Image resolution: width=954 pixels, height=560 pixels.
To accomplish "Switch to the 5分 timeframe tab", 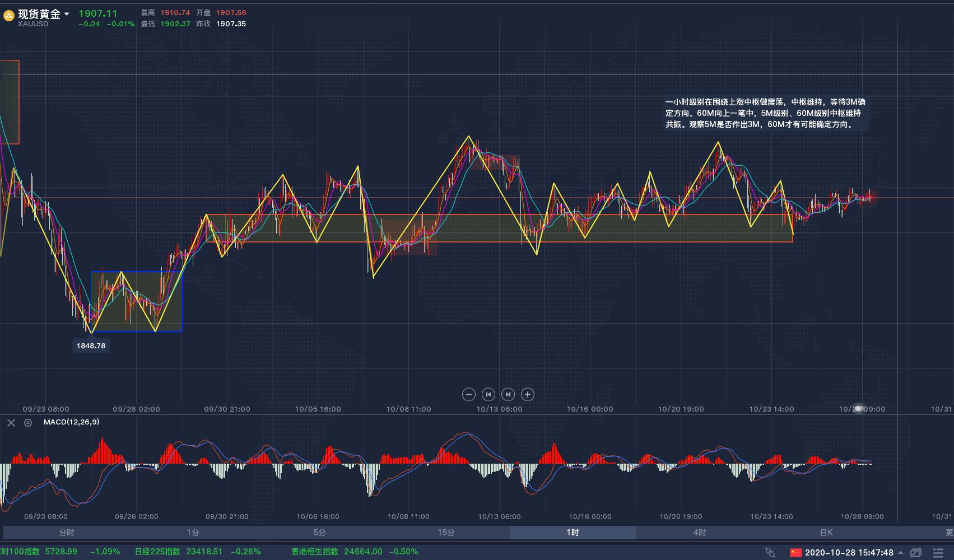I will 320,533.
